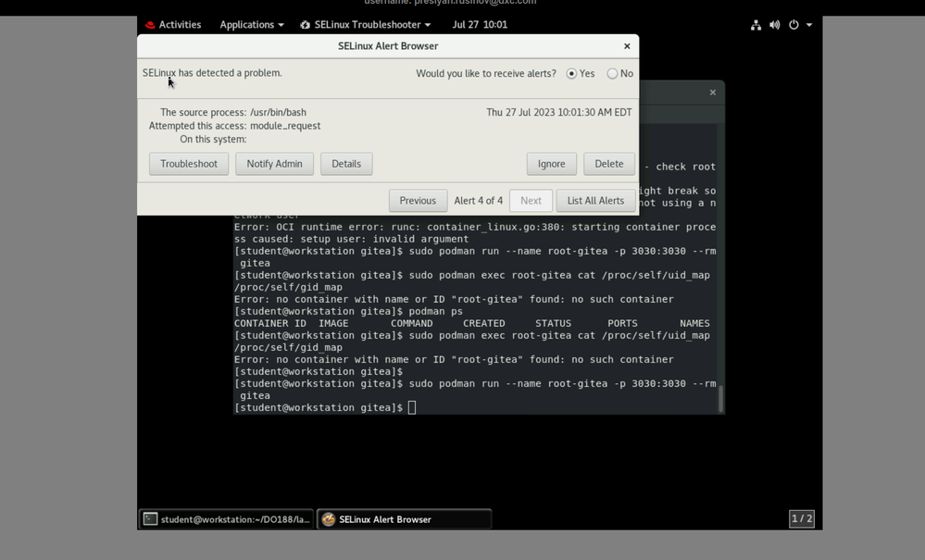This screenshot has width=925, height=560.
Task: Select No to stop receiving alerts
Action: click(x=612, y=73)
